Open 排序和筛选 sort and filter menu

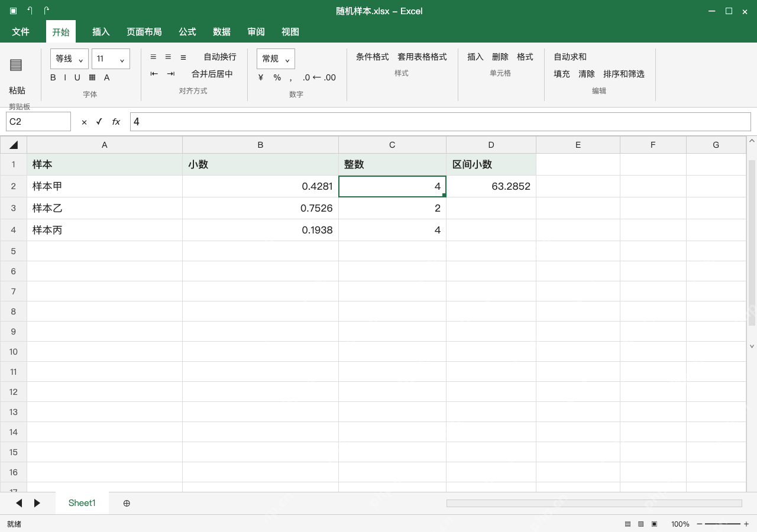pos(624,74)
